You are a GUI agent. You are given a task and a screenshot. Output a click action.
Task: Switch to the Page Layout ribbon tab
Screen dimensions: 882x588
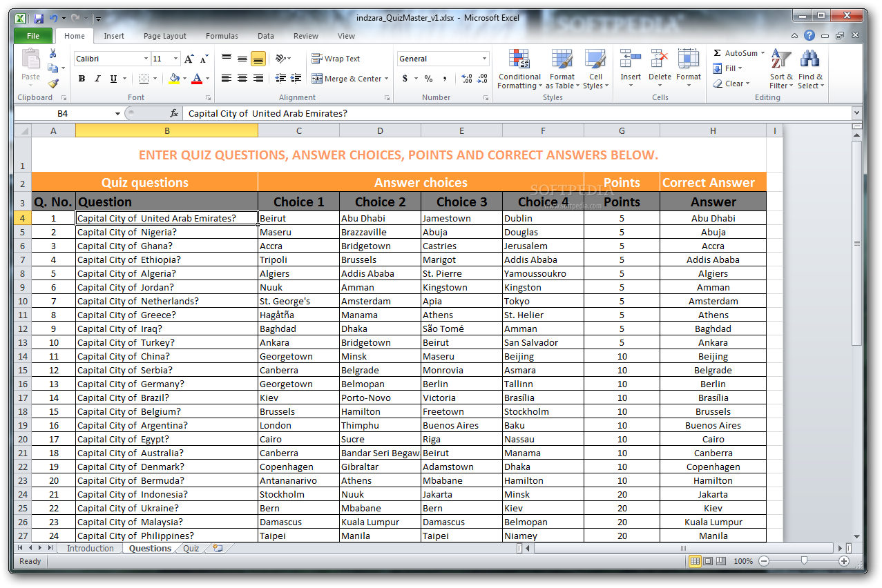[x=165, y=36]
